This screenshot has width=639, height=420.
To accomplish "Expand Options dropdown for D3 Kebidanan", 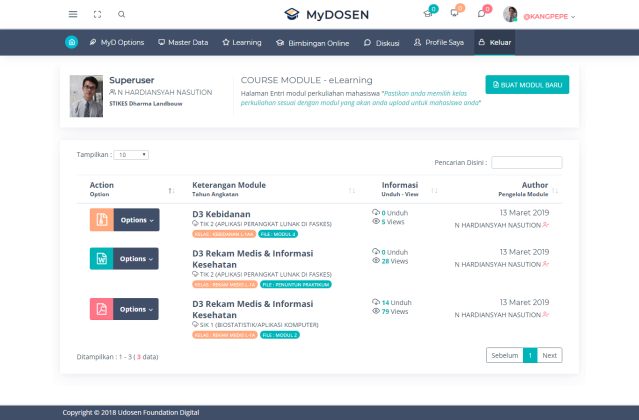I will [x=137, y=220].
